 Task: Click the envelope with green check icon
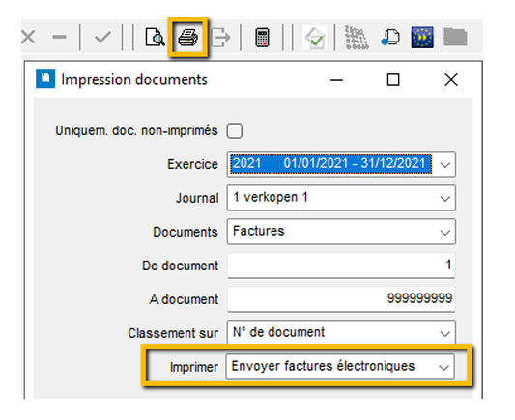[315, 38]
